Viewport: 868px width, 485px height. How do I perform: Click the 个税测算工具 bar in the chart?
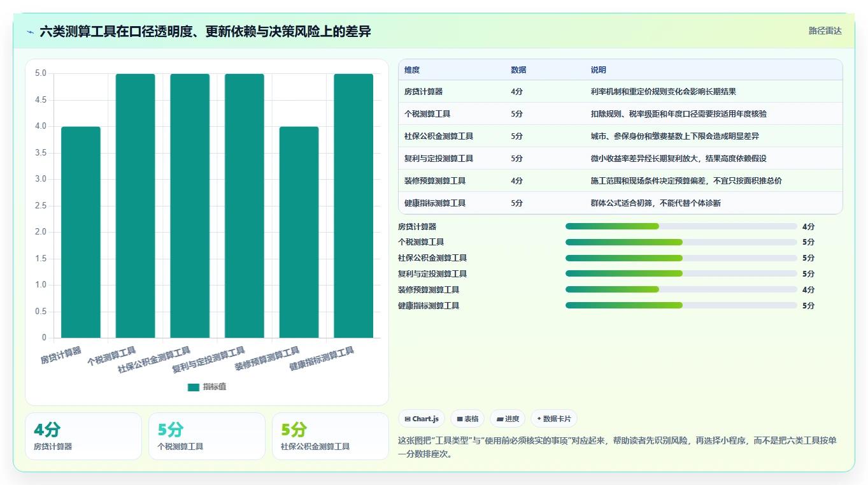point(135,206)
